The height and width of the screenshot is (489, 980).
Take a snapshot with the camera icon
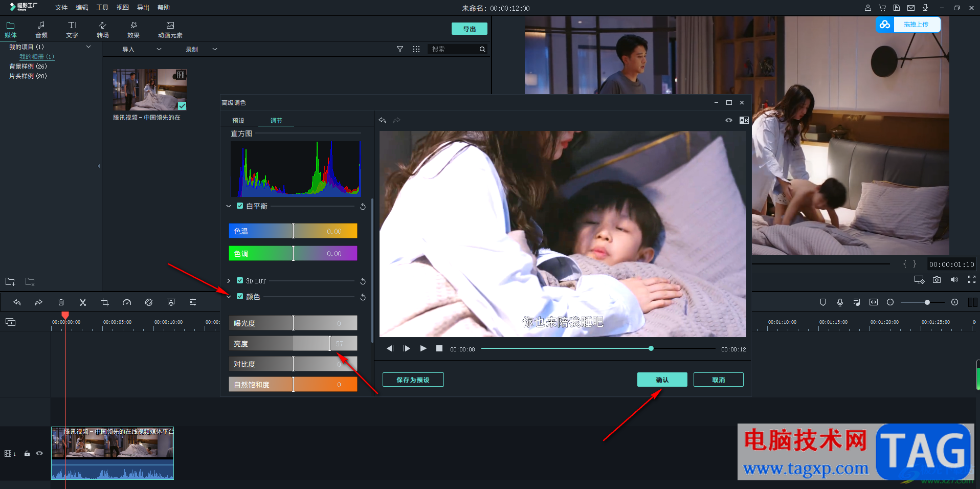(937, 280)
